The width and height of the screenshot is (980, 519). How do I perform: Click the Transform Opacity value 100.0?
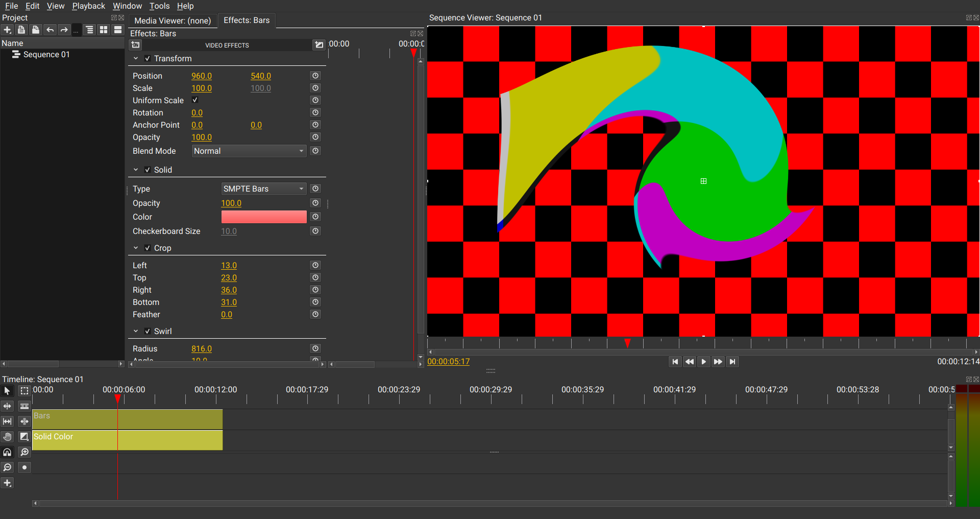pos(202,137)
